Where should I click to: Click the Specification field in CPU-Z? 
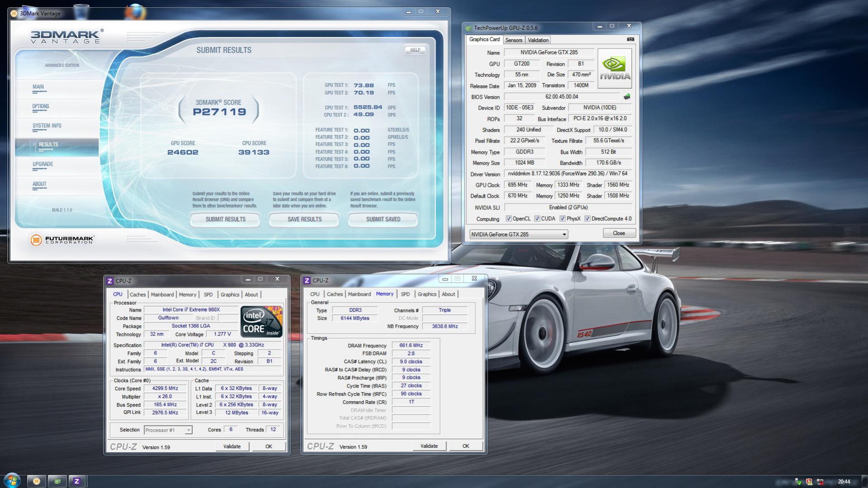[213, 345]
